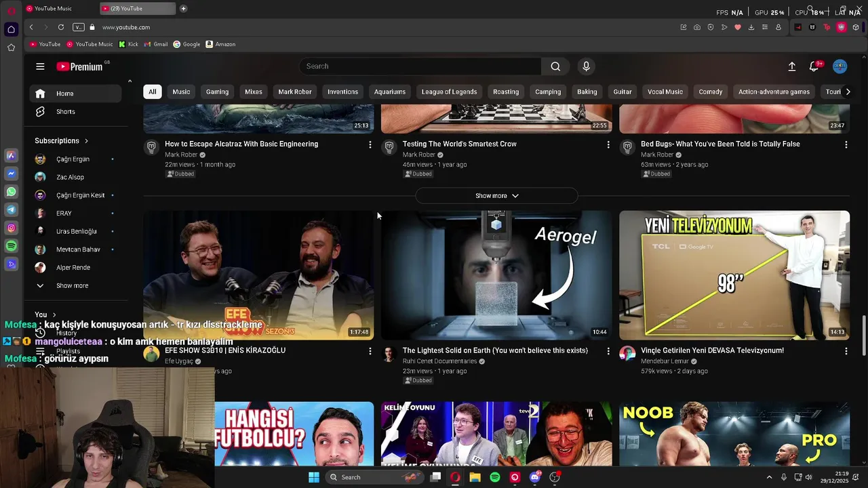
Task: Open Telegram in Opera sidebar
Action: click(11, 210)
